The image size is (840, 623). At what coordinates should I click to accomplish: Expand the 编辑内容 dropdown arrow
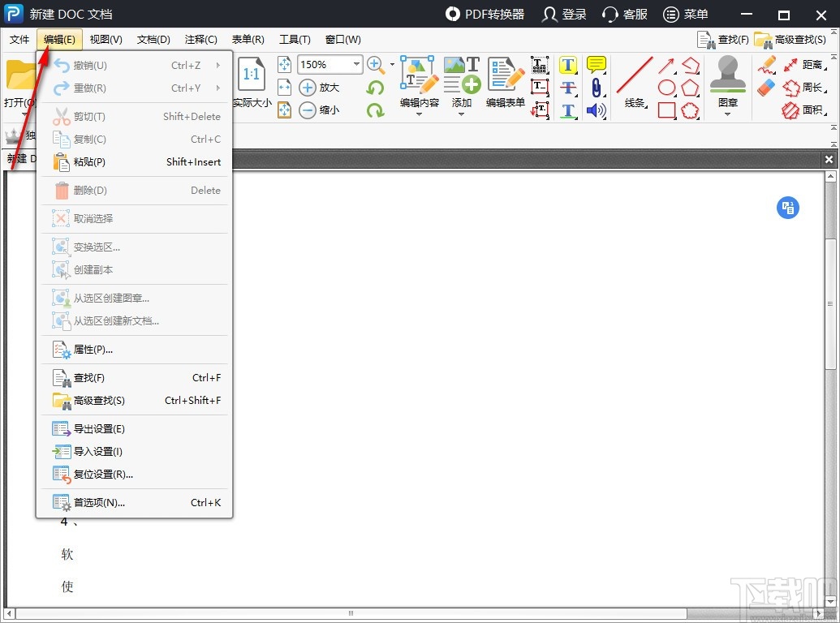click(x=420, y=114)
